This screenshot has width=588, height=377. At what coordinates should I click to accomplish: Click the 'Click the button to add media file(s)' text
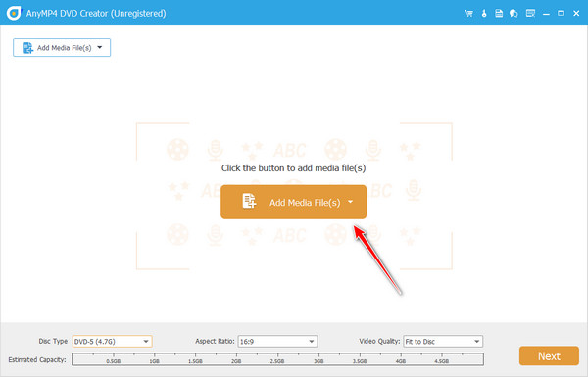(x=293, y=168)
